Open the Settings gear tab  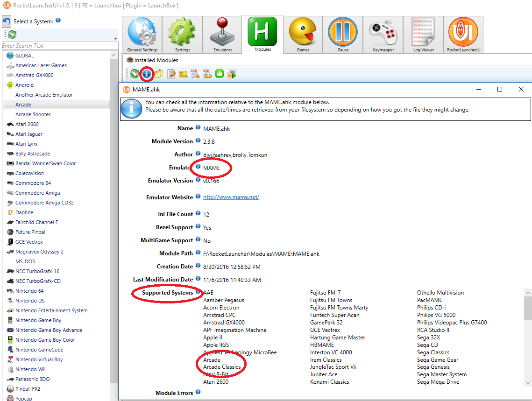click(182, 35)
